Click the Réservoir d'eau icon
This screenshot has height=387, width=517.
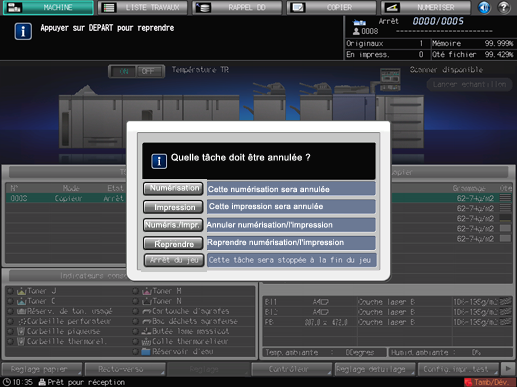(146, 352)
